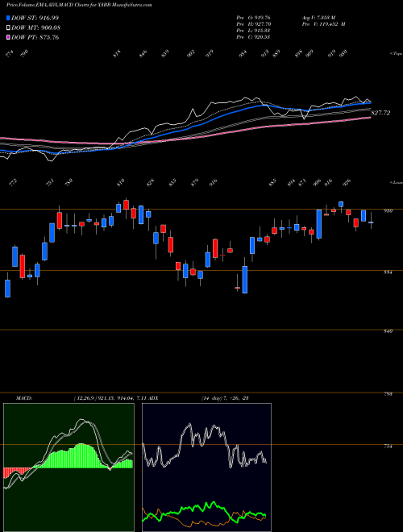Select the 'DOW ST: 916.99' legend label
The height and width of the screenshot is (532, 403).
(x=35, y=18)
